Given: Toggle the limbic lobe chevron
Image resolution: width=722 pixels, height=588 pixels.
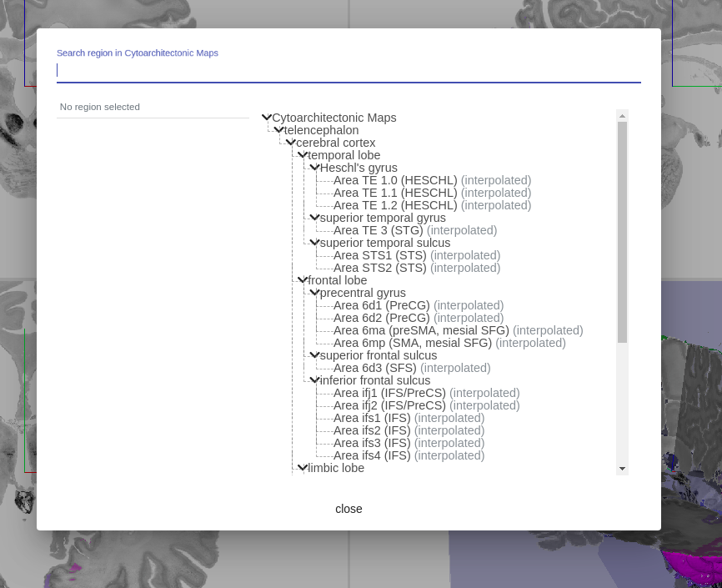Looking at the screenshot, I should (303, 467).
